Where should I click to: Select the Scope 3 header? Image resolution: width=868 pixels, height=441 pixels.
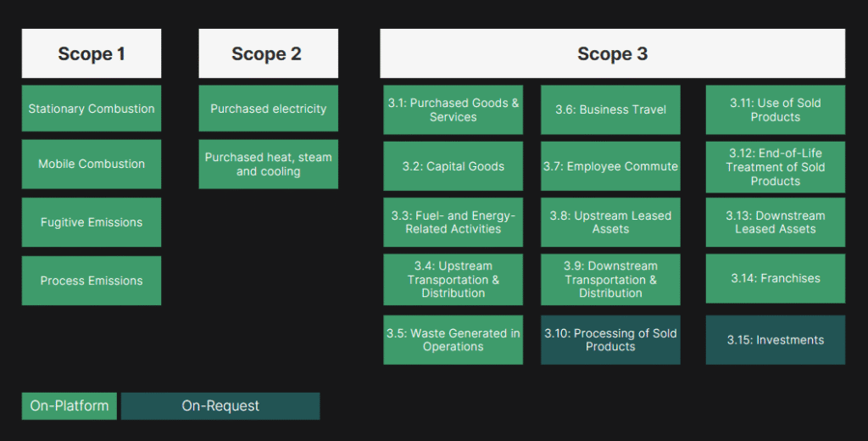[x=612, y=53]
